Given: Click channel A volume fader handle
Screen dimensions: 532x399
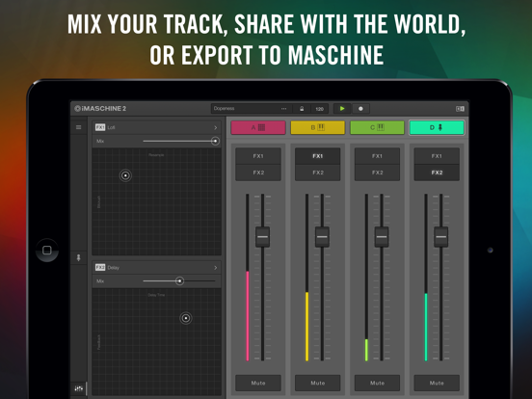Looking at the screenshot, I should pyautogui.click(x=262, y=237).
